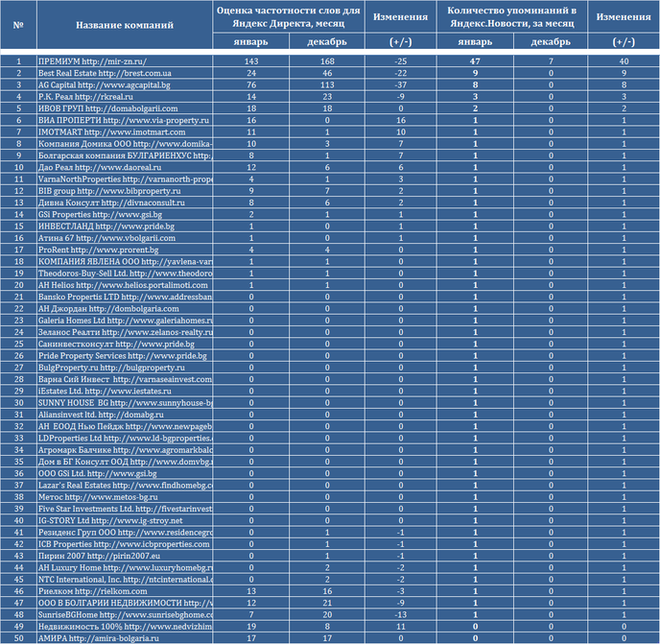The image size is (660, 644).
Task: Click the 'Резиденс Груп ООО' cell
Action: coord(125,533)
